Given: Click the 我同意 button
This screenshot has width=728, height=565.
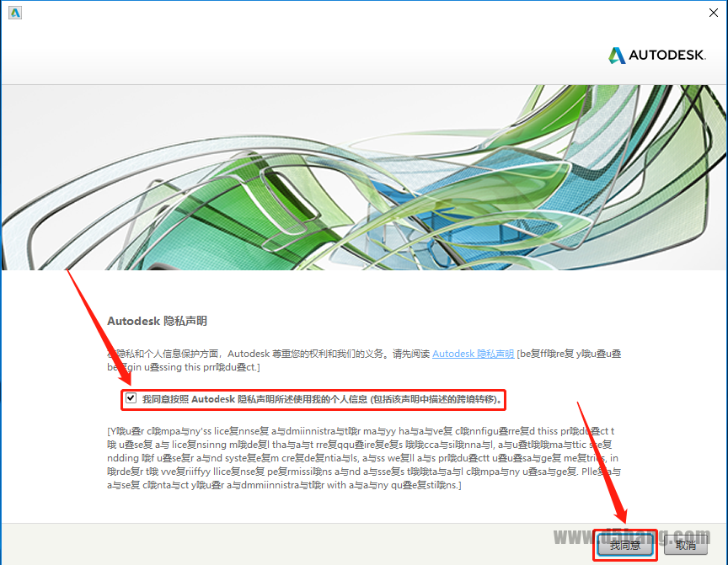Looking at the screenshot, I should pos(625,545).
